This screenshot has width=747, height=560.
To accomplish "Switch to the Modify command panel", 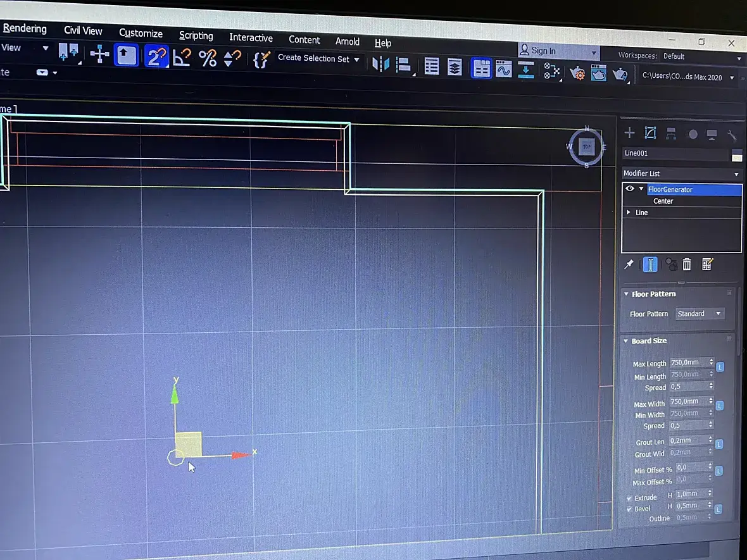I will pyautogui.click(x=650, y=133).
